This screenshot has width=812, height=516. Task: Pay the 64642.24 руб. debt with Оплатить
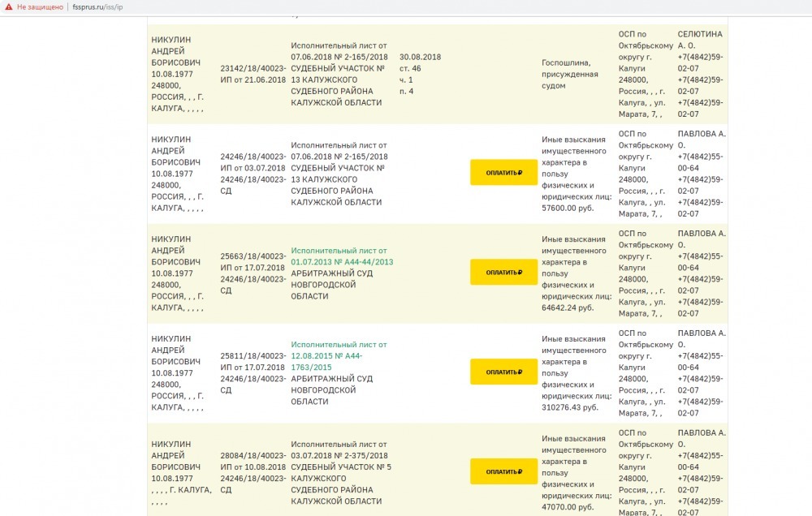click(x=503, y=273)
